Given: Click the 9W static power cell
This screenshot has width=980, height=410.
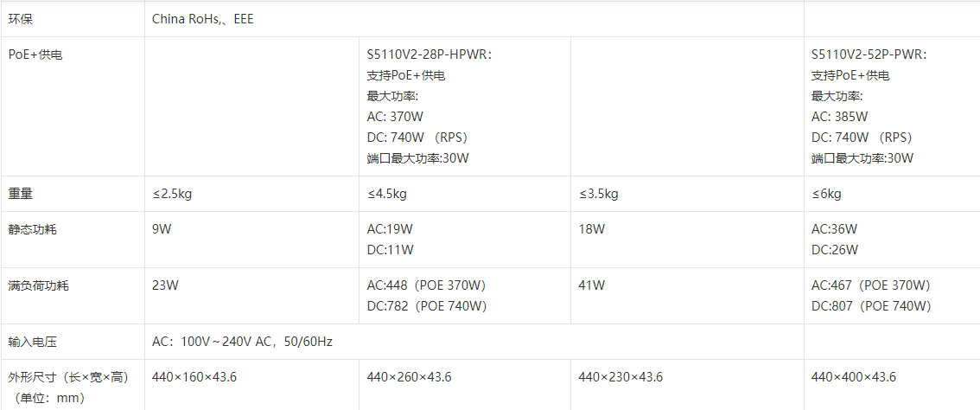Looking at the screenshot, I should tap(162, 229).
